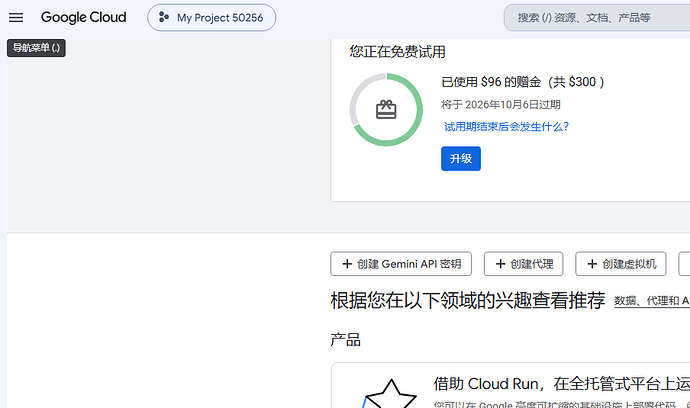Click 创建 Gemini API 密钥 button
This screenshot has height=408, width=690.
(401, 264)
